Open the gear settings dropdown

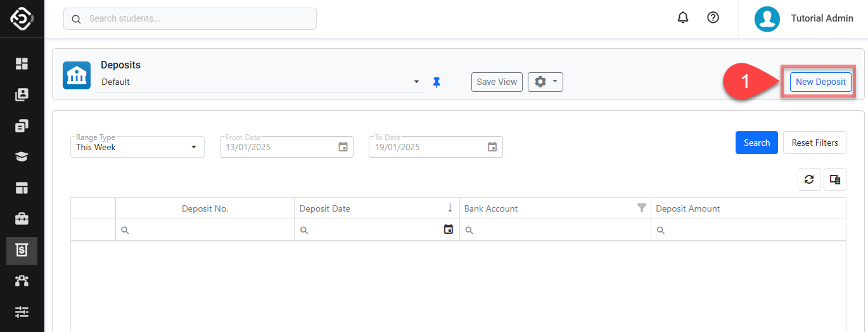pos(545,82)
